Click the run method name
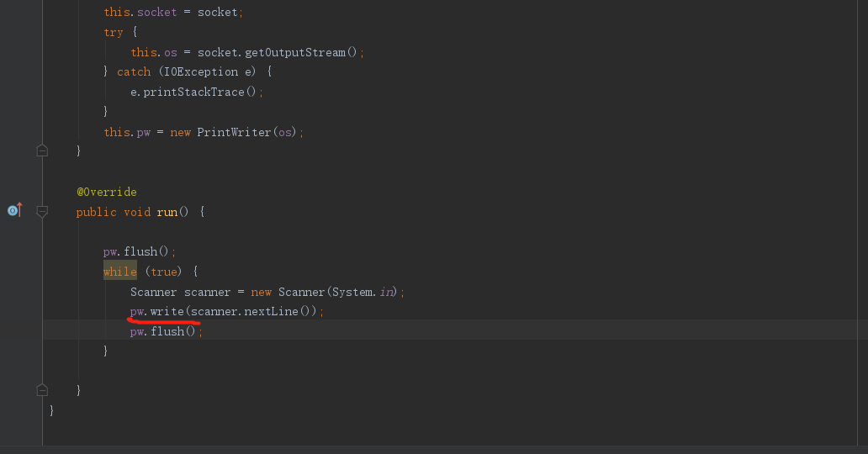This screenshot has height=454, width=868. (167, 212)
